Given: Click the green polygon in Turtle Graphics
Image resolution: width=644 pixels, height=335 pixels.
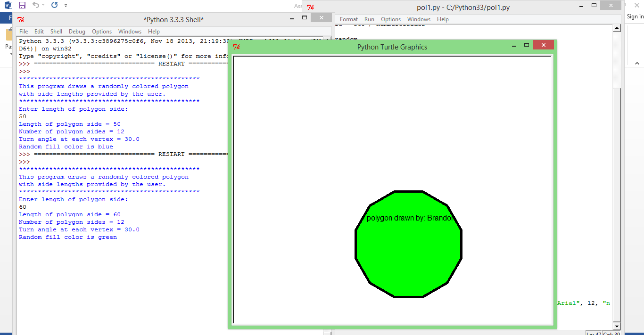Looking at the screenshot, I should [x=408, y=245].
